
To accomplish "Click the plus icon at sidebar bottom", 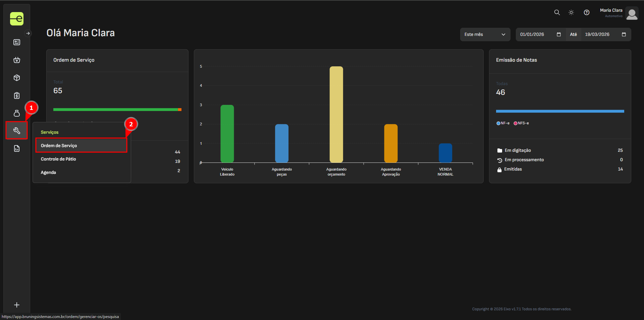I will click(x=17, y=305).
